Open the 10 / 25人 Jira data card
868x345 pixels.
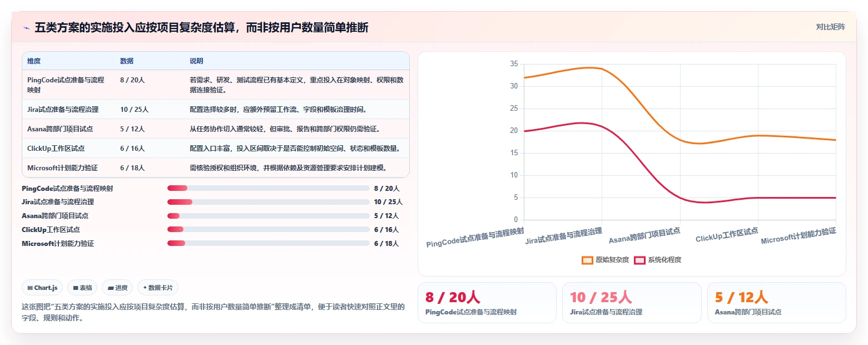point(632,302)
